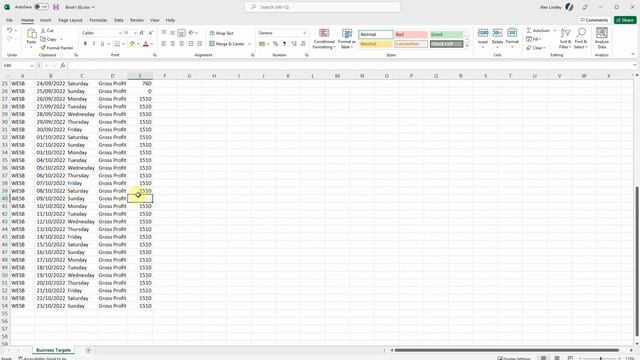This screenshot has width=640, height=360.
Task: Center cell text horizontally
Action: [x=173, y=44]
